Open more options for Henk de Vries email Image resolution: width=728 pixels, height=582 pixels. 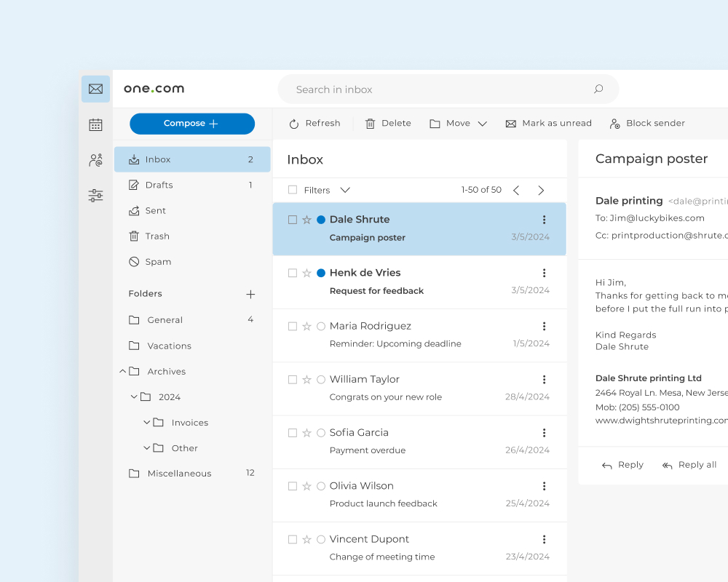click(x=544, y=273)
